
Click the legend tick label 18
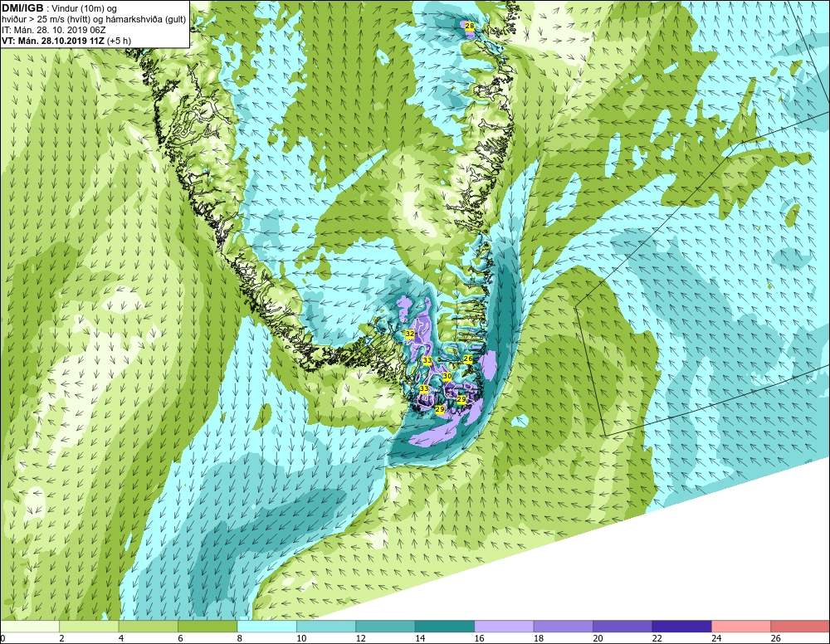[539, 639]
